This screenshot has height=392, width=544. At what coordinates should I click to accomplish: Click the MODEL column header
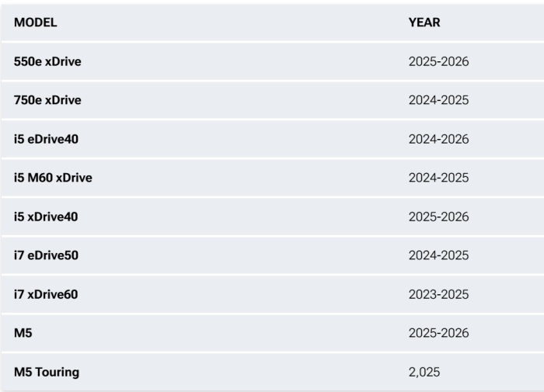click(36, 23)
